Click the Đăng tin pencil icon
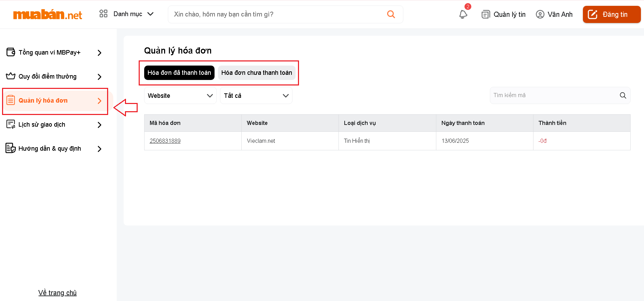 coord(593,14)
